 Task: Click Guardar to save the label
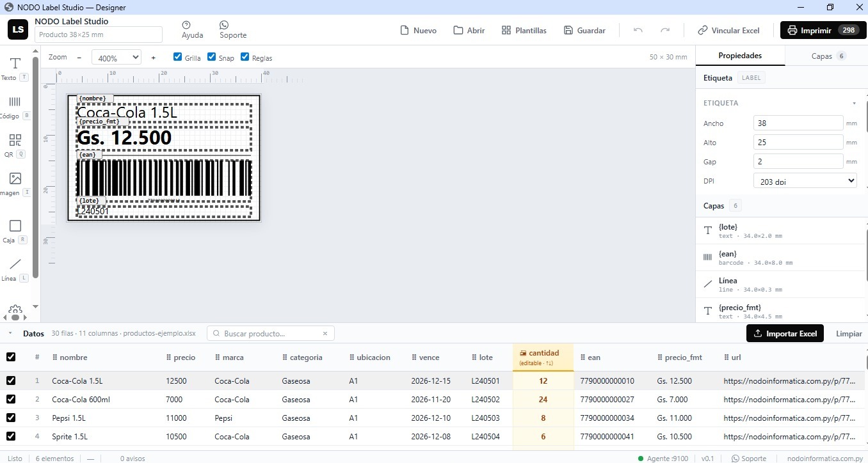pos(584,30)
